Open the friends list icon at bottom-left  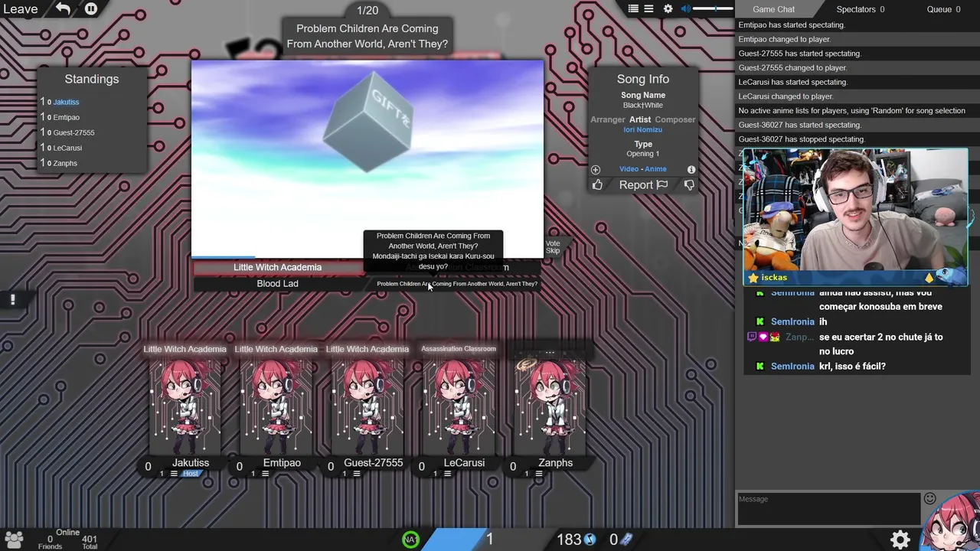[13, 540]
